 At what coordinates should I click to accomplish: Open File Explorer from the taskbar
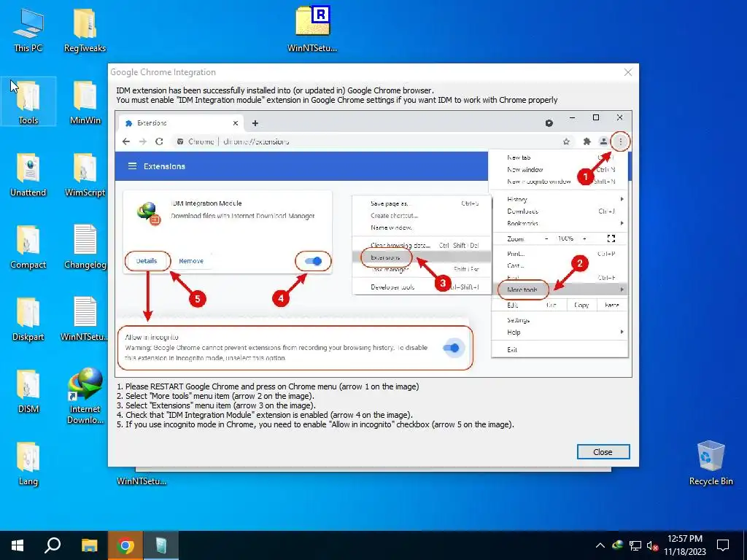(x=89, y=545)
